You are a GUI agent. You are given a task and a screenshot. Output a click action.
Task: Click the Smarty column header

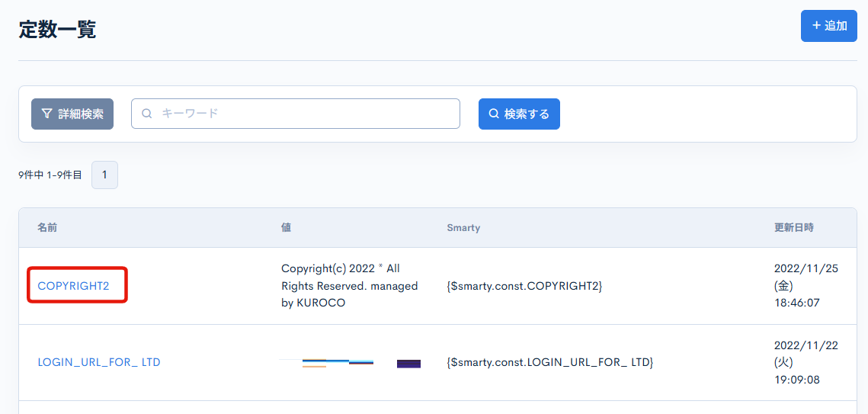coord(463,228)
